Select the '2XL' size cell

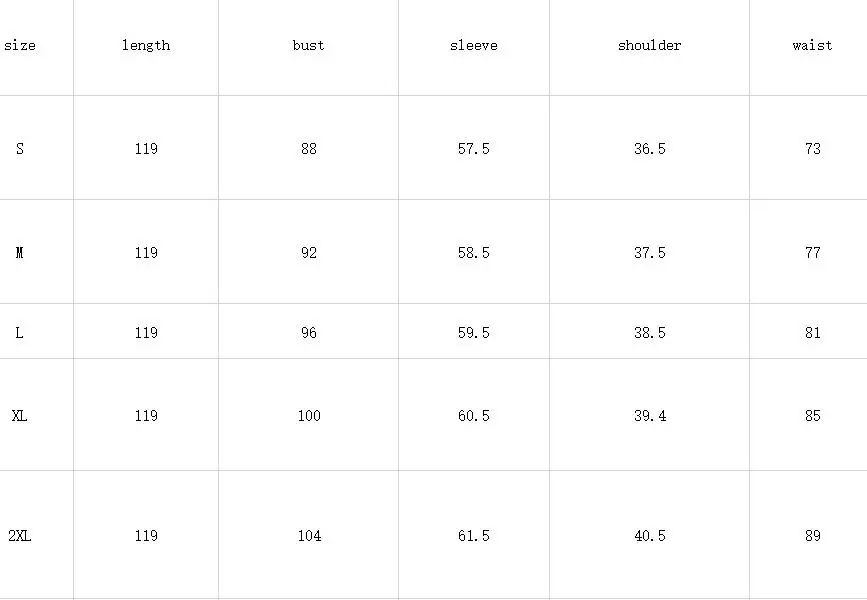click(36, 535)
